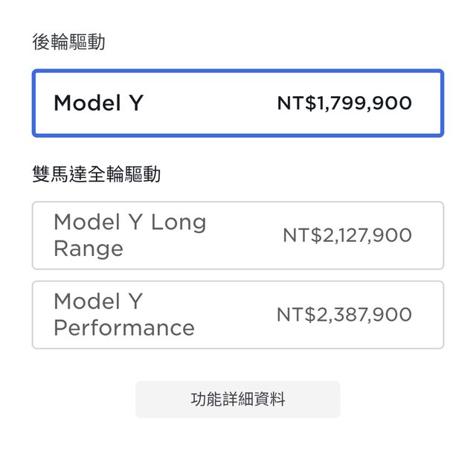Select the last trim in the list
This screenshot has height=463, width=476.
237,314
